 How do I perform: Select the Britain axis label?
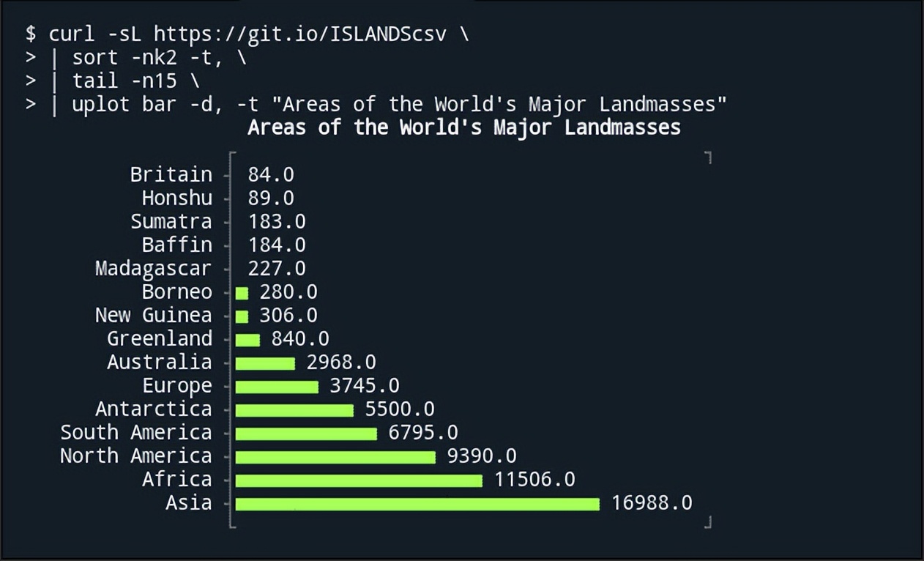click(171, 174)
